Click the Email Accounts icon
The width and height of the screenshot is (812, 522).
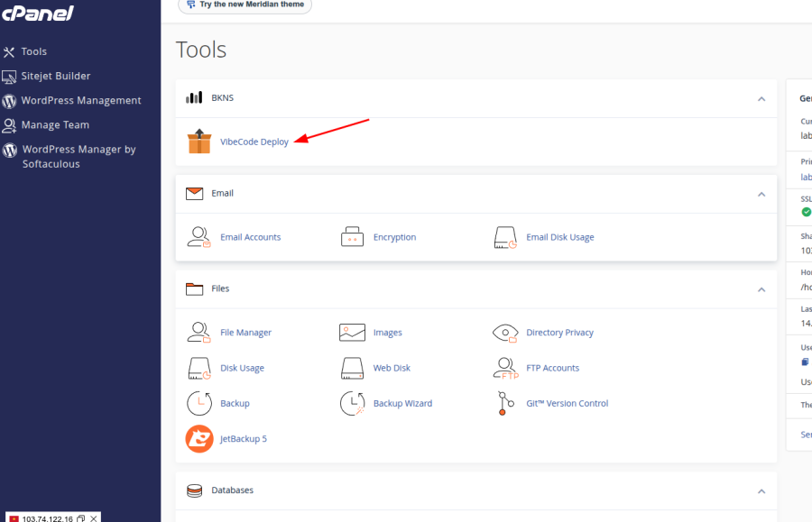pos(198,237)
